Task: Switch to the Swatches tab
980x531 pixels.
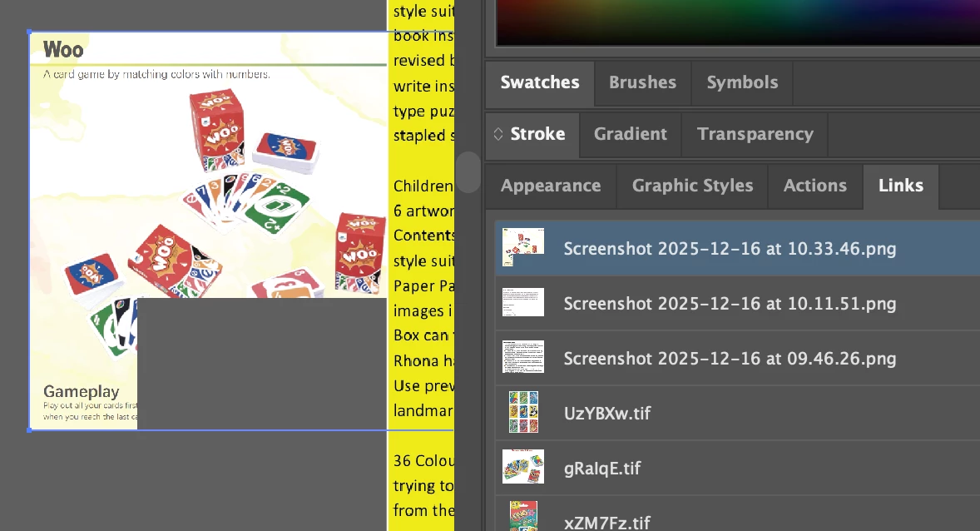Action: (x=539, y=82)
